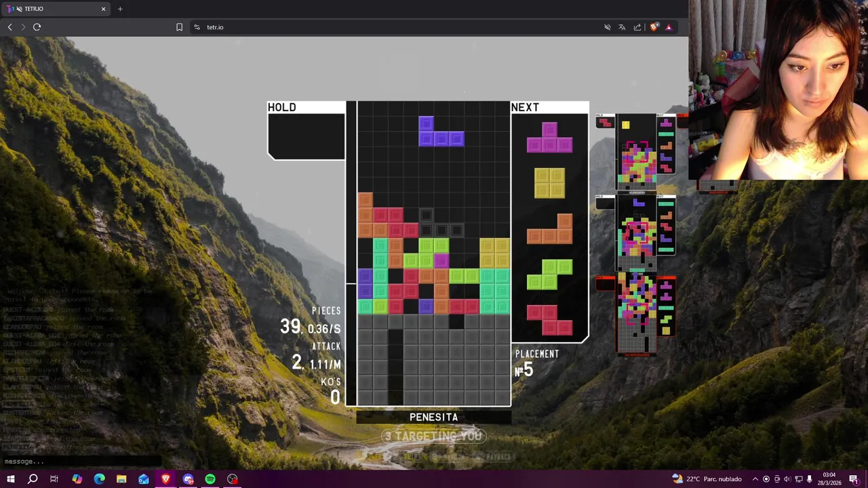Image resolution: width=868 pixels, height=488 pixels.
Task: Click the yellow O piece in NEXT queue
Action: pos(549,183)
